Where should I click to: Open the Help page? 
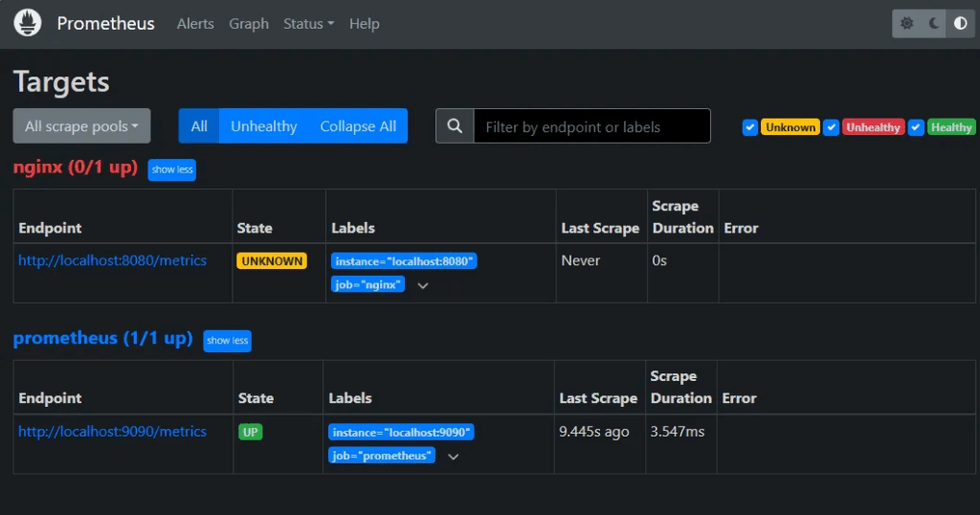coord(365,24)
